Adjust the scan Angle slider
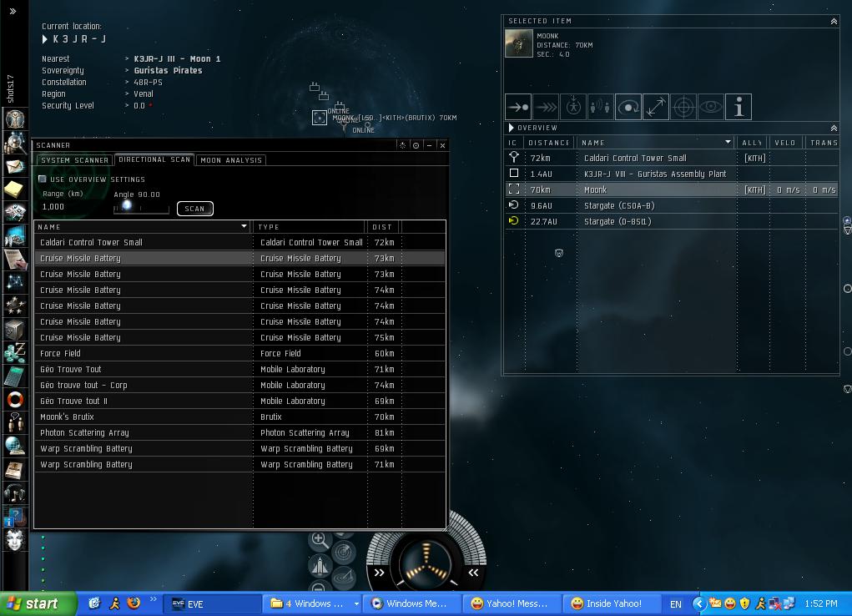The height and width of the screenshot is (616, 852). point(127,205)
